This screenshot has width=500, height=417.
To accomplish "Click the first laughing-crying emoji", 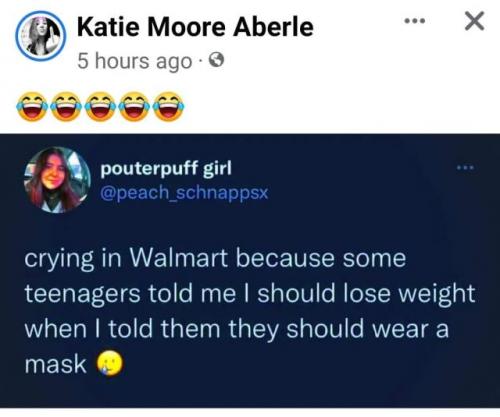I will tap(32, 107).
